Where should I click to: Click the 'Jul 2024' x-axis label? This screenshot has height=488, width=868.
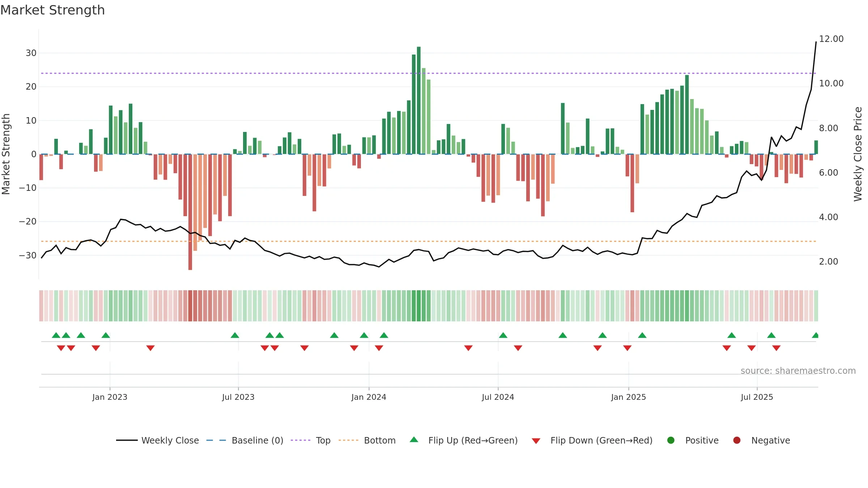[498, 397]
